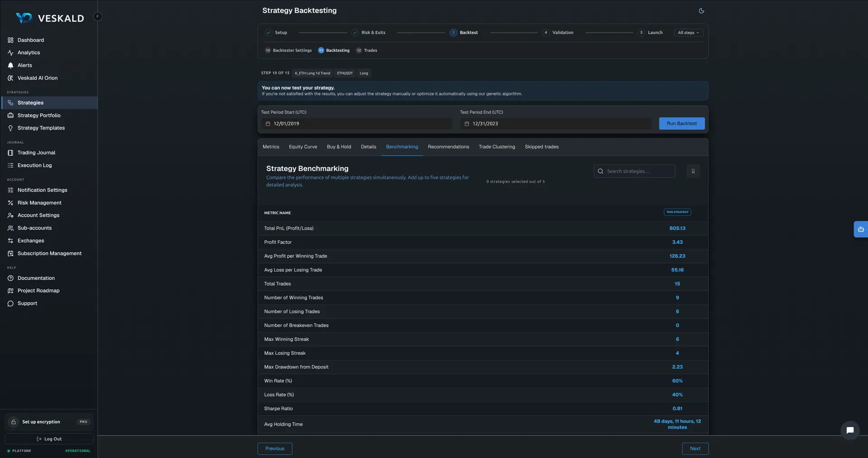Select the Benchmarking tab

pos(402,147)
